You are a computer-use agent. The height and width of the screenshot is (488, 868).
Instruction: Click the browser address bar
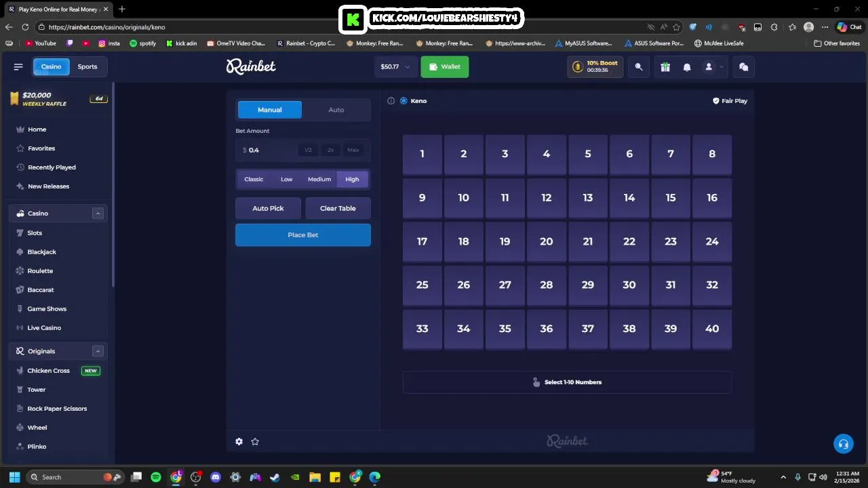[339, 27]
